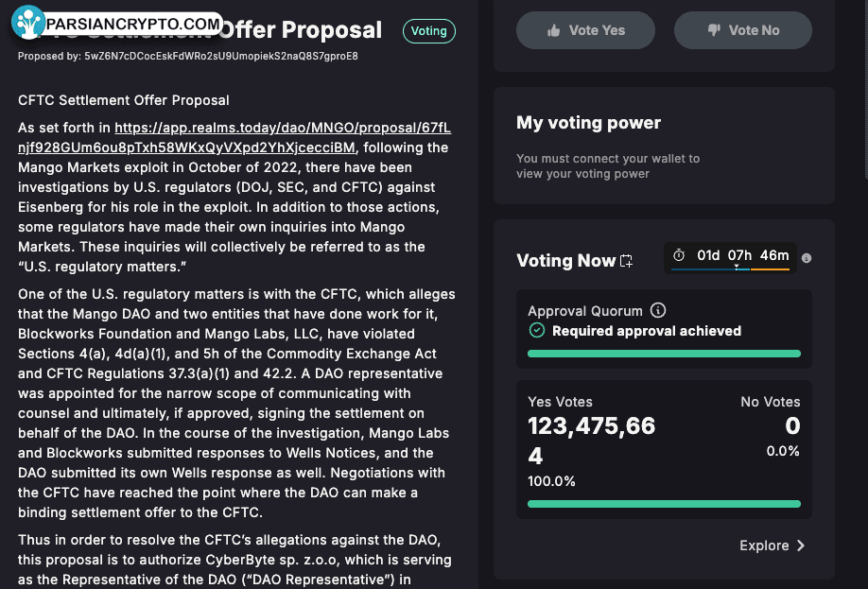Click the Vote No button
This screenshot has width=868, height=589.
point(742,30)
